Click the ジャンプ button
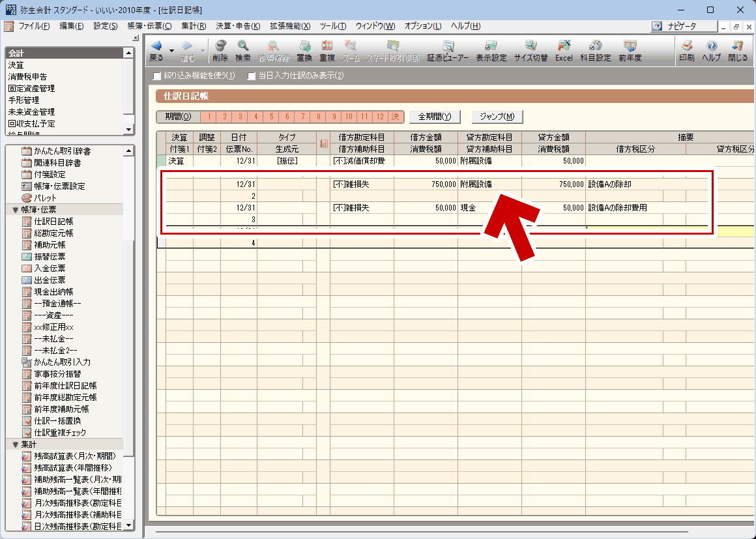Image resolution: width=756 pixels, height=539 pixels. 497,117
